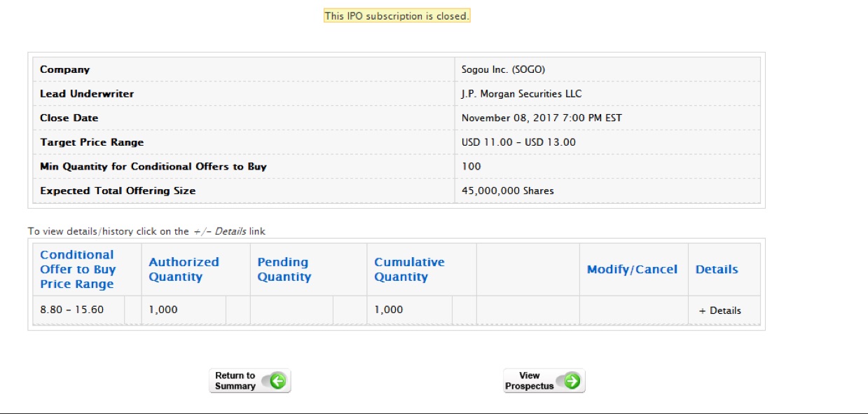Click the Sogou Inc. (SOGO) company value
This screenshot has width=868, height=414.
503,69
